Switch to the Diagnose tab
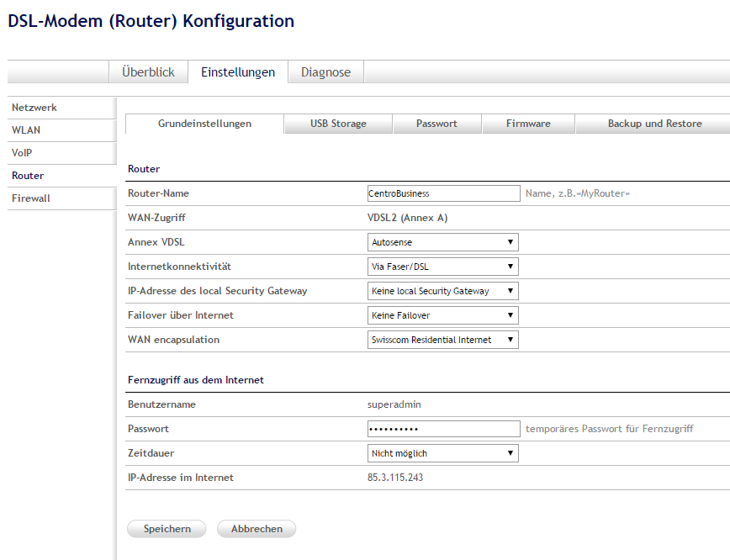730x560 pixels. (x=325, y=72)
